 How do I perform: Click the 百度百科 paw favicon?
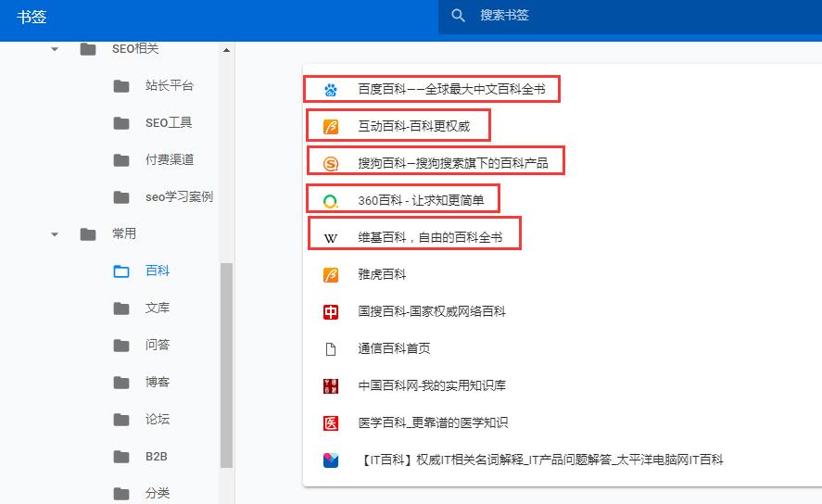pos(331,90)
